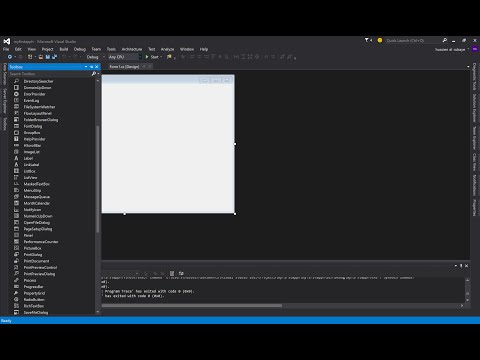The width and height of the screenshot is (480, 360).
Task: Open the Analyze menu
Action: 167,49
